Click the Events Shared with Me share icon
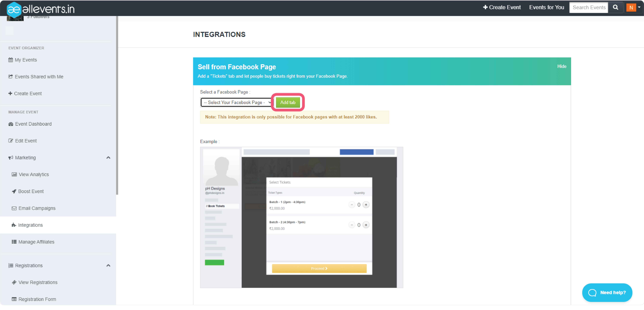 (x=10, y=76)
